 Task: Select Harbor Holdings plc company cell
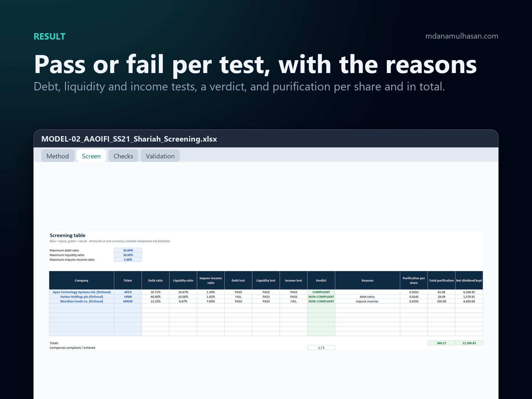(x=81, y=297)
